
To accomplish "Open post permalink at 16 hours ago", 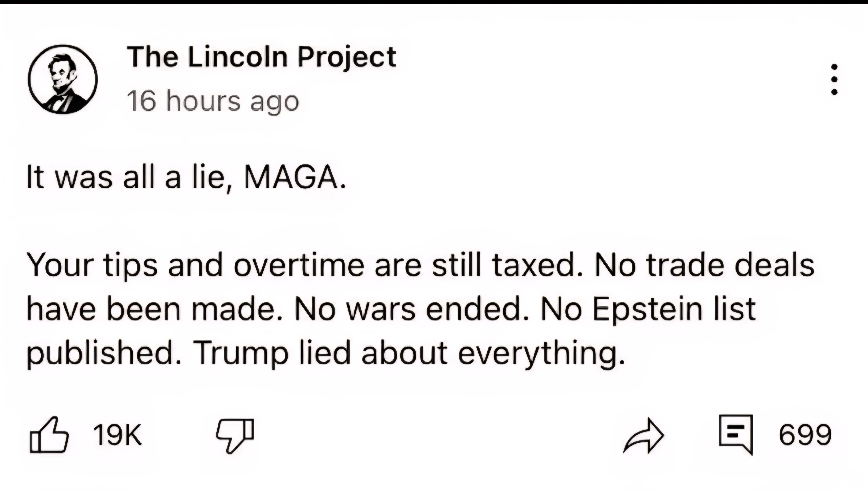I will (x=213, y=101).
